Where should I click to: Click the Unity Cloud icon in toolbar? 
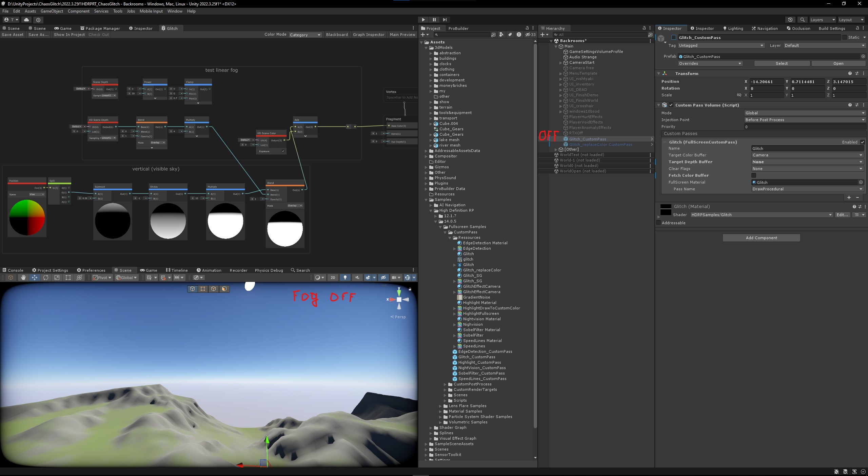coord(26,20)
